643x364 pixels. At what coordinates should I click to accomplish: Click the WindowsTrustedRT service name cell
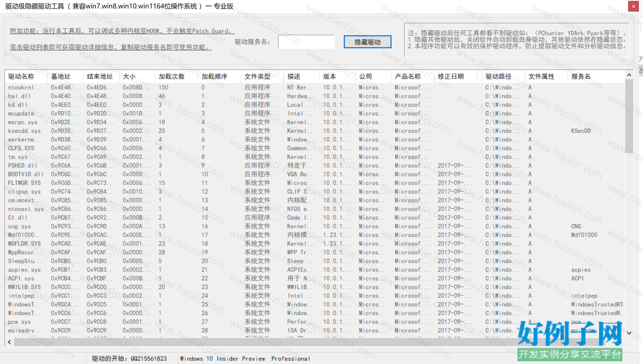click(597, 304)
